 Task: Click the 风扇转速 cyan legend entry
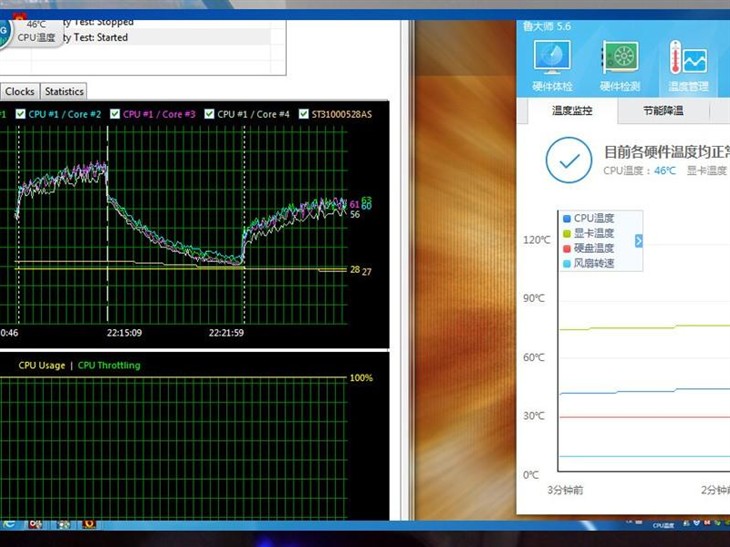589,263
